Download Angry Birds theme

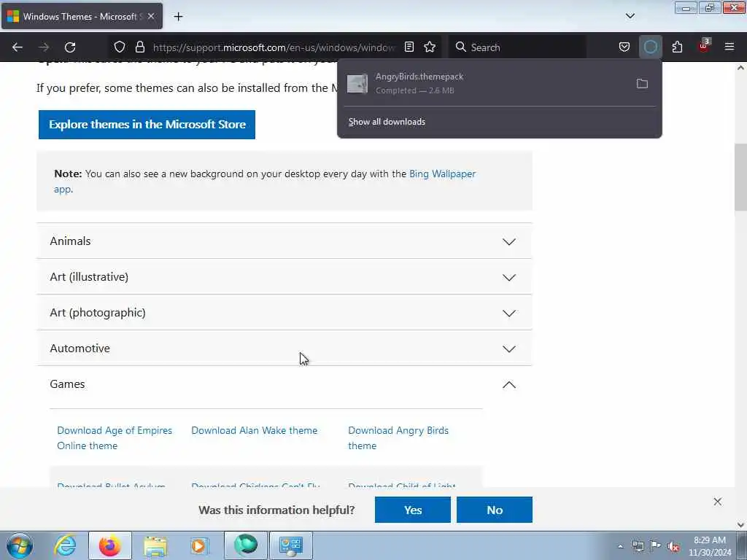click(x=398, y=438)
